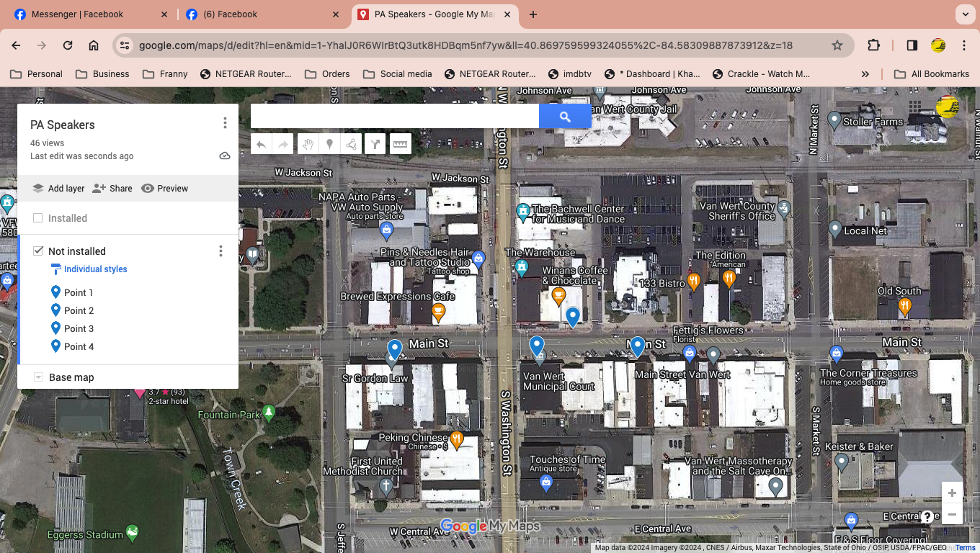Open the Orders bookmarks folder
Image resolution: width=980 pixels, height=553 pixels.
327,73
